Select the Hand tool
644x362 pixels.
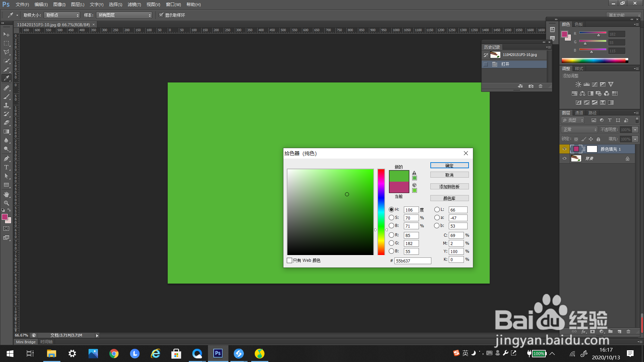[x=6, y=194]
